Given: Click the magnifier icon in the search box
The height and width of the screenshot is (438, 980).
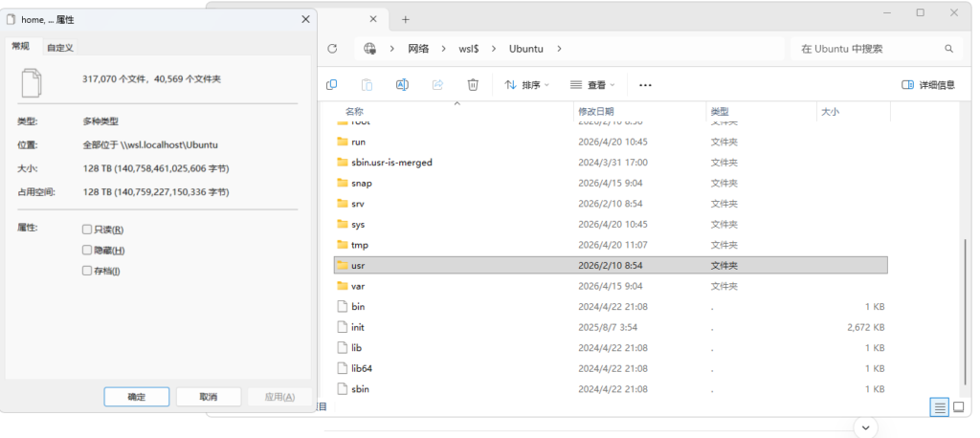Looking at the screenshot, I should click(x=948, y=49).
